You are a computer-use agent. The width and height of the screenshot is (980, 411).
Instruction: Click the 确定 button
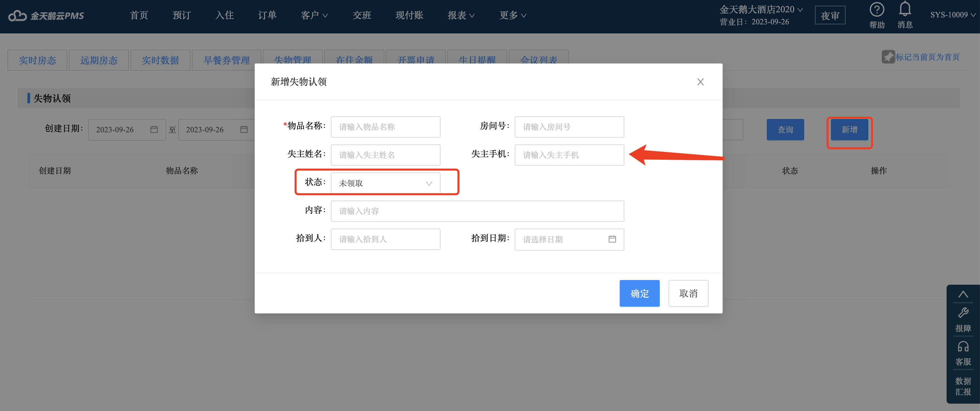coord(639,293)
